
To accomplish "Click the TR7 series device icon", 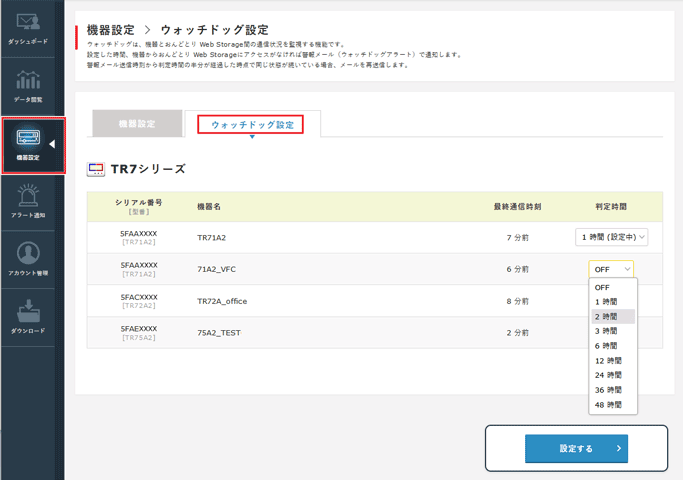I will pyautogui.click(x=96, y=170).
